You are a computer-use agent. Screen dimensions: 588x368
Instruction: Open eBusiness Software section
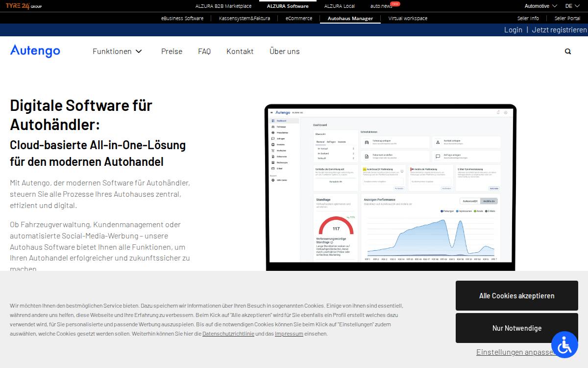(182, 18)
